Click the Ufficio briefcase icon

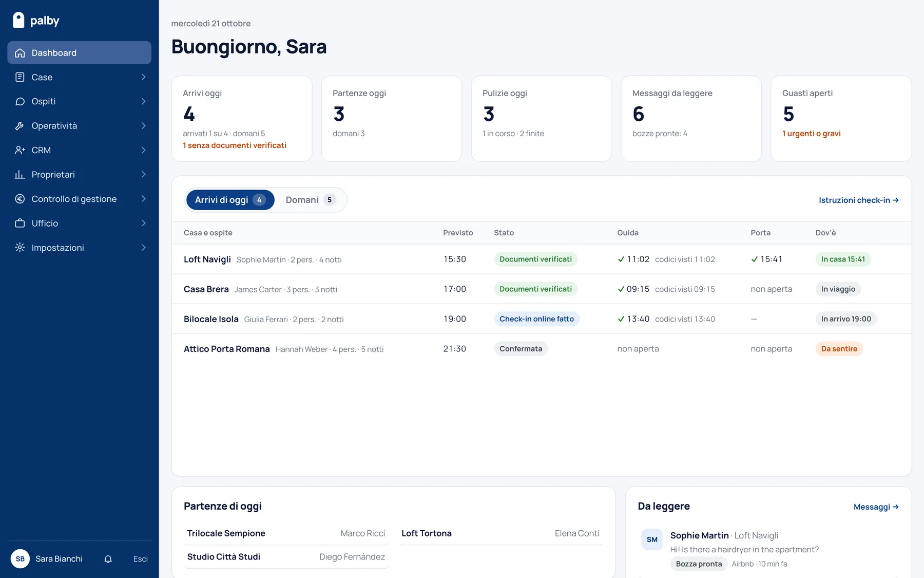20,223
